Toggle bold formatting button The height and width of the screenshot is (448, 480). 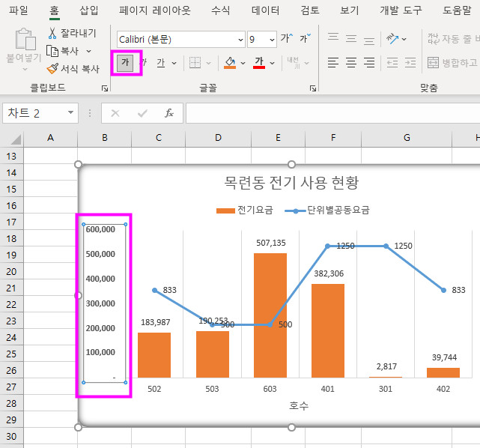tap(126, 63)
